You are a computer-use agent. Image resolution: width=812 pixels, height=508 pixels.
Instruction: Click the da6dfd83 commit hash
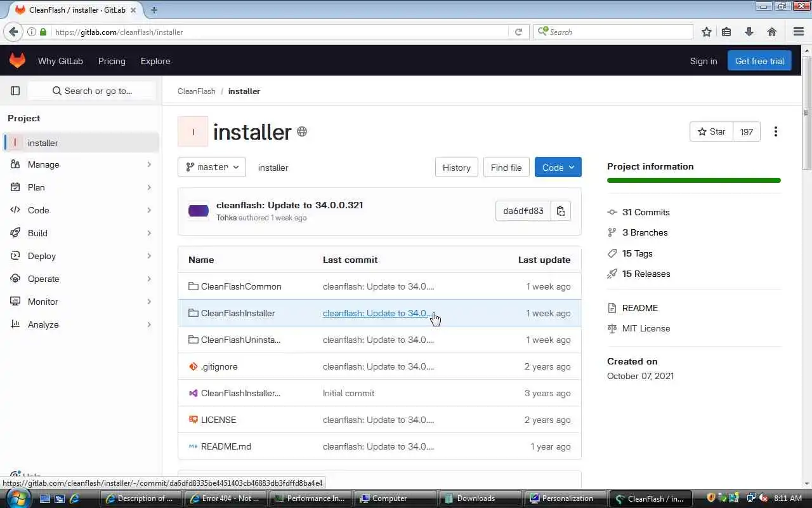point(523,211)
